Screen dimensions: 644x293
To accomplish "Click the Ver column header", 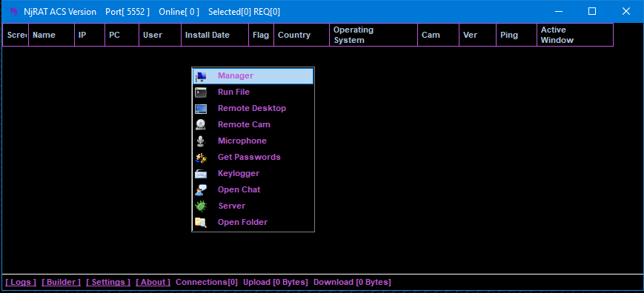I will point(478,35).
